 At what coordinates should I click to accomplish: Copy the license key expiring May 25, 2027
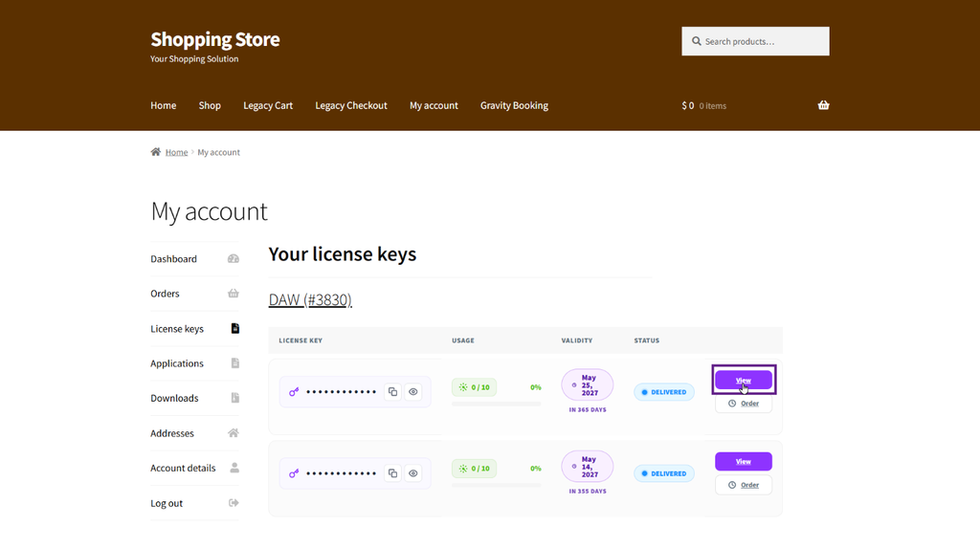click(x=392, y=392)
